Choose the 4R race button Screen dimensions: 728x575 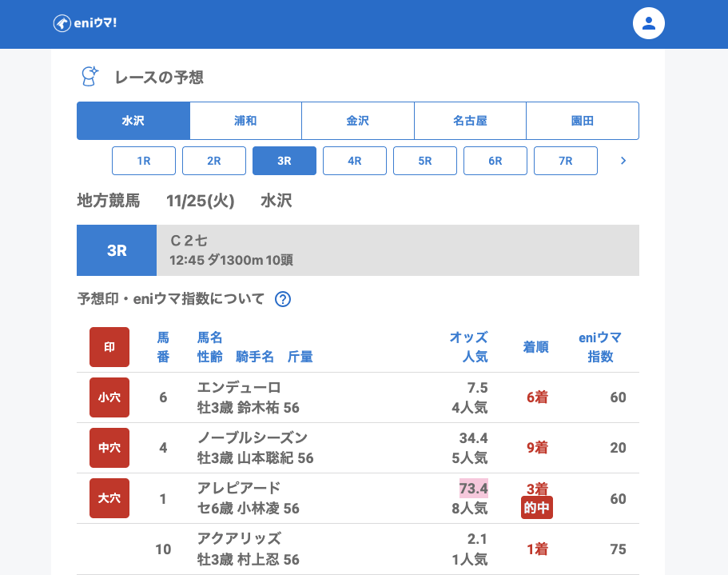[x=355, y=161]
